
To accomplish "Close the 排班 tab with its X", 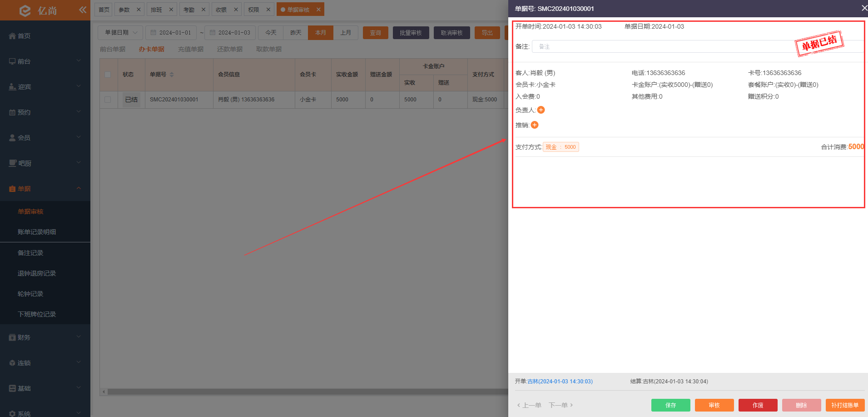I will pos(171,10).
